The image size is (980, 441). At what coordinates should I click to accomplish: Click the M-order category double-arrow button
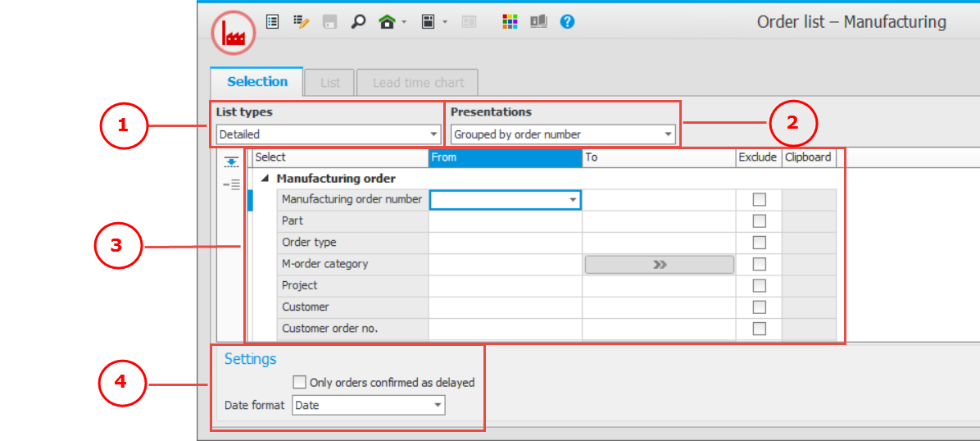659,264
